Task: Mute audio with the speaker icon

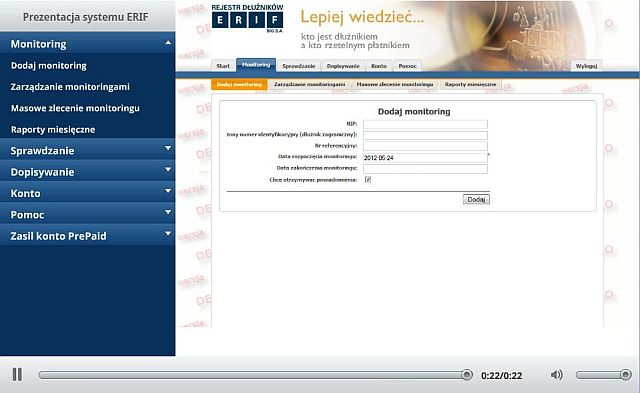Action: click(556, 375)
